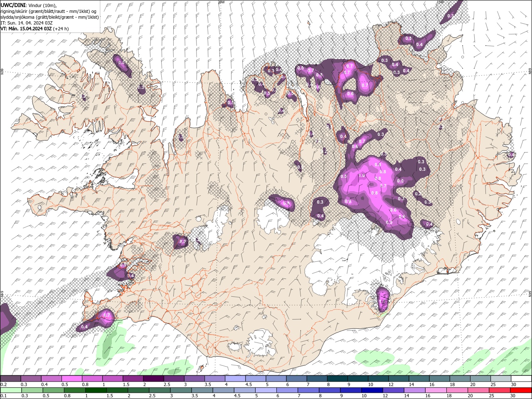
Task: Click the '(+24 h)' forecast offset text
Action: [x=61, y=29]
